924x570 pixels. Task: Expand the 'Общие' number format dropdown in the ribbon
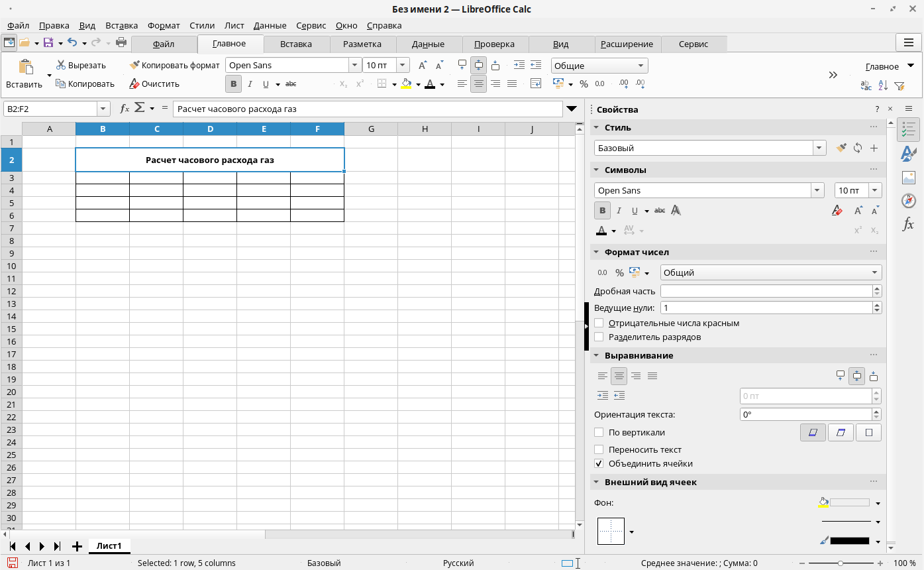pyautogui.click(x=641, y=66)
